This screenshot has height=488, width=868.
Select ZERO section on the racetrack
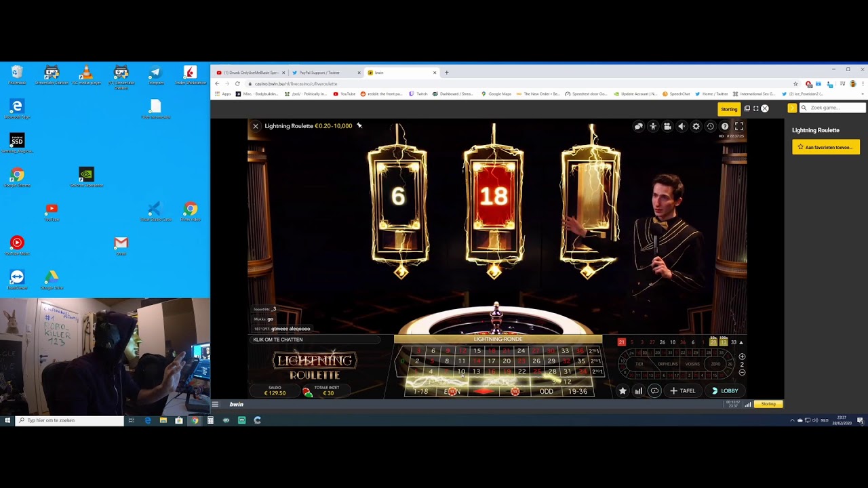pos(715,364)
